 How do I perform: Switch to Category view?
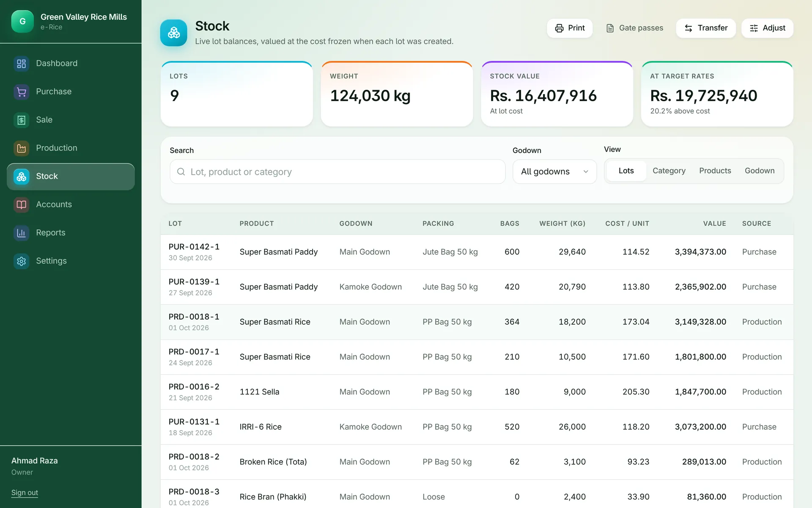pos(669,171)
